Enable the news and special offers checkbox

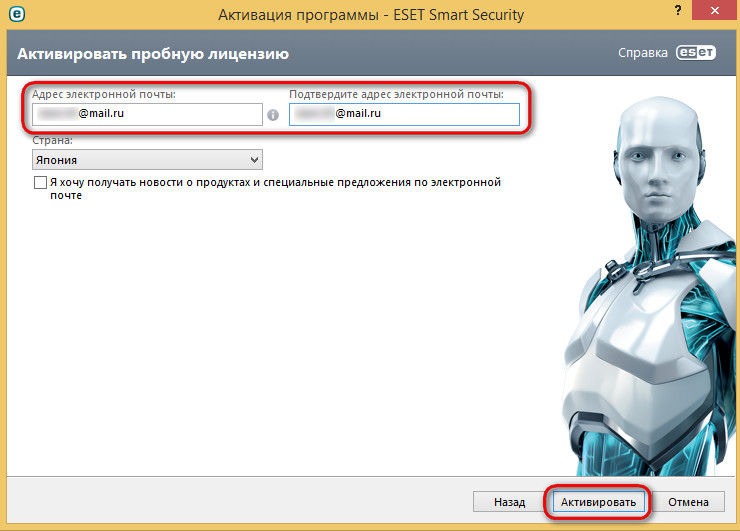coord(40,183)
